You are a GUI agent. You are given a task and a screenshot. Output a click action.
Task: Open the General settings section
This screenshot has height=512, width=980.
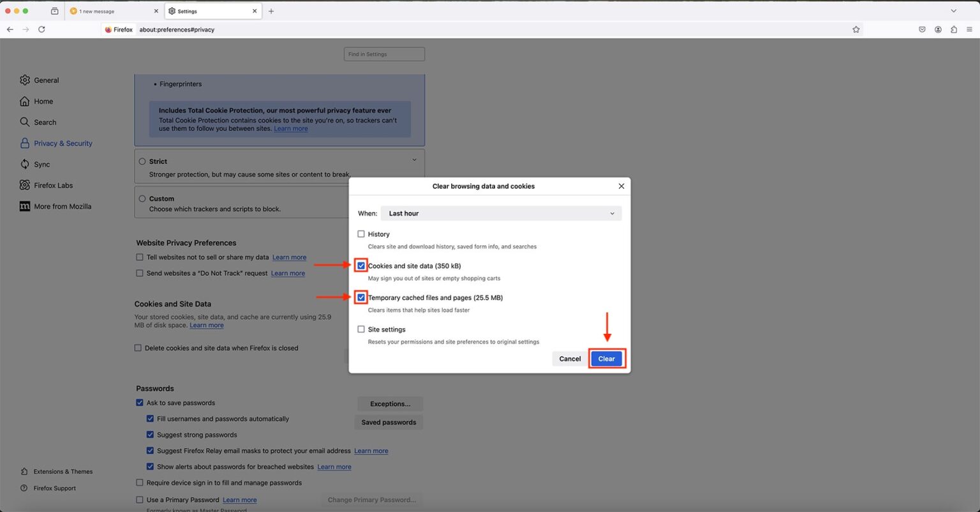tap(46, 80)
